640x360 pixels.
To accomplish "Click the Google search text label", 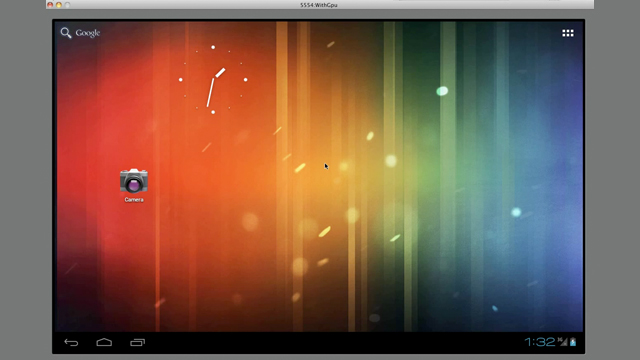I will tap(88, 33).
